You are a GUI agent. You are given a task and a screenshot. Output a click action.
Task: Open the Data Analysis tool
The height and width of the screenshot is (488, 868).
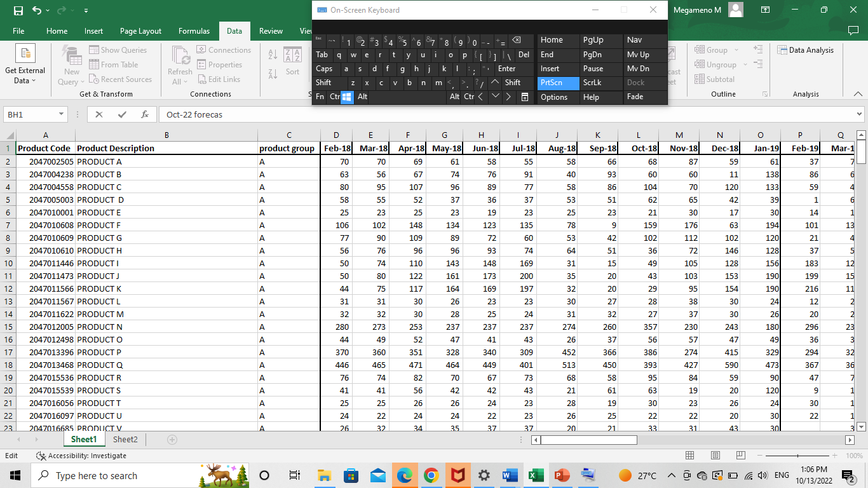pos(806,50)
